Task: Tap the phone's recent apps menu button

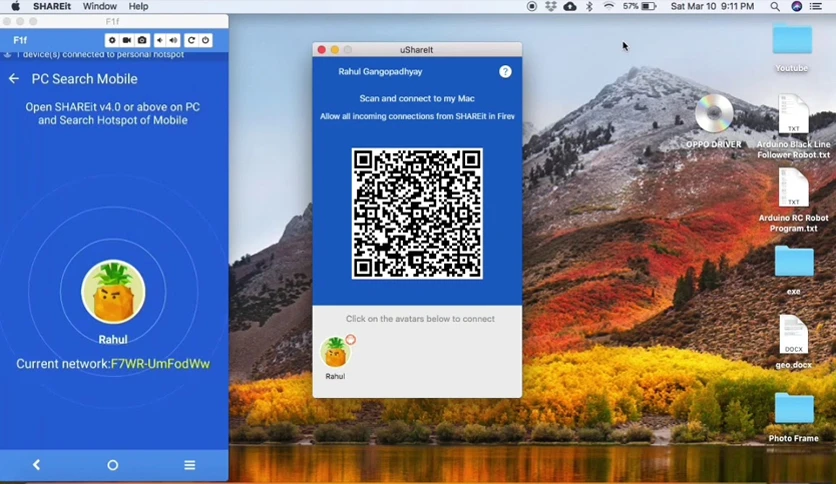Action: pos(190,465)
